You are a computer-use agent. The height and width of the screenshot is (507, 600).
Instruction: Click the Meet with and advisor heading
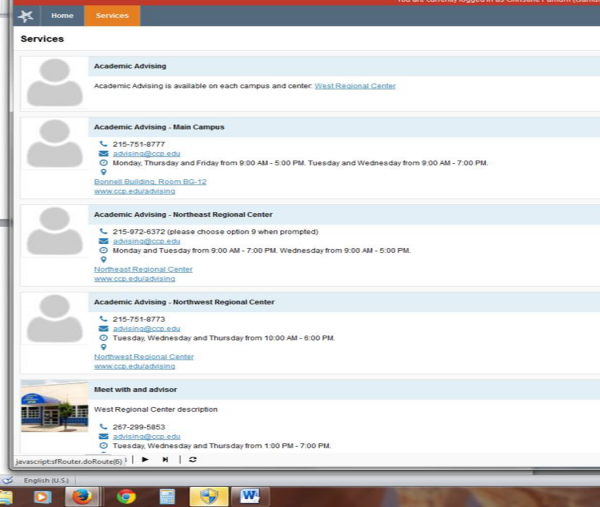tap(135, 390)
